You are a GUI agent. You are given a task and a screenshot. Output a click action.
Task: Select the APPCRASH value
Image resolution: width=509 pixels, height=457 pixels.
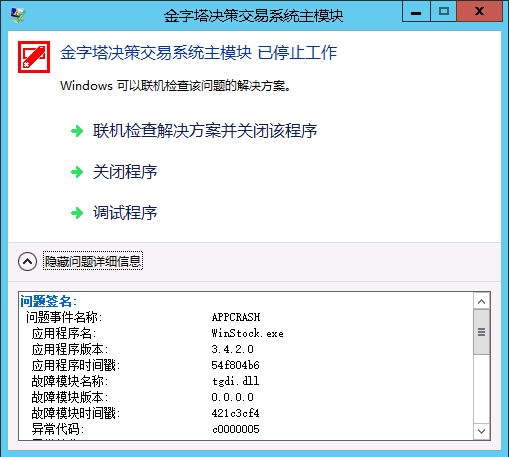[236, 317]
